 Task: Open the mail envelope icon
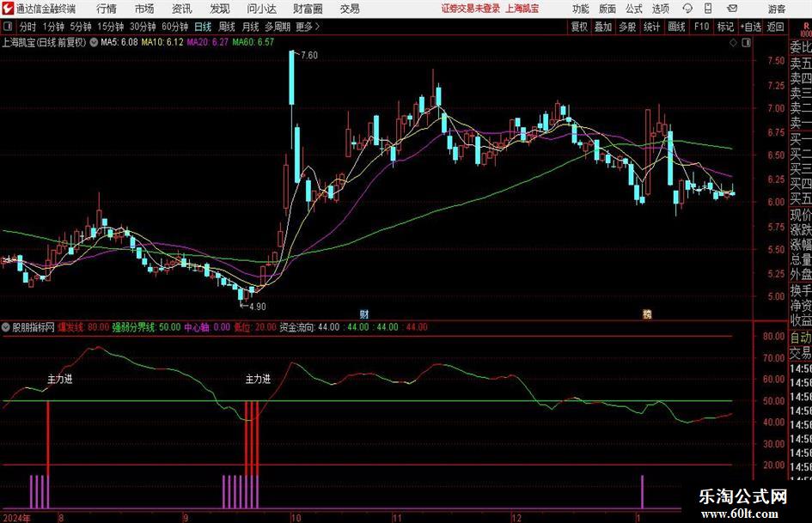[x=732, y=9]
